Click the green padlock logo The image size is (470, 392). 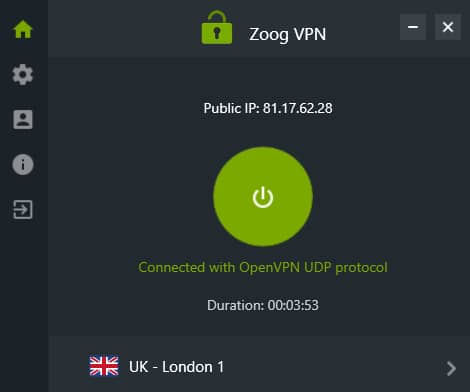217,28
